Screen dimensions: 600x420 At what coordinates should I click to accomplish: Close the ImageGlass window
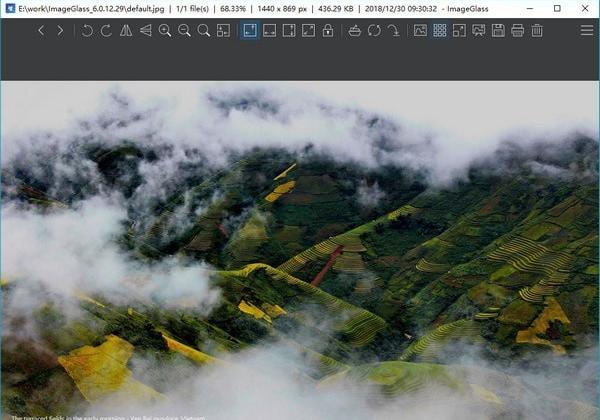tap(585, 8)
